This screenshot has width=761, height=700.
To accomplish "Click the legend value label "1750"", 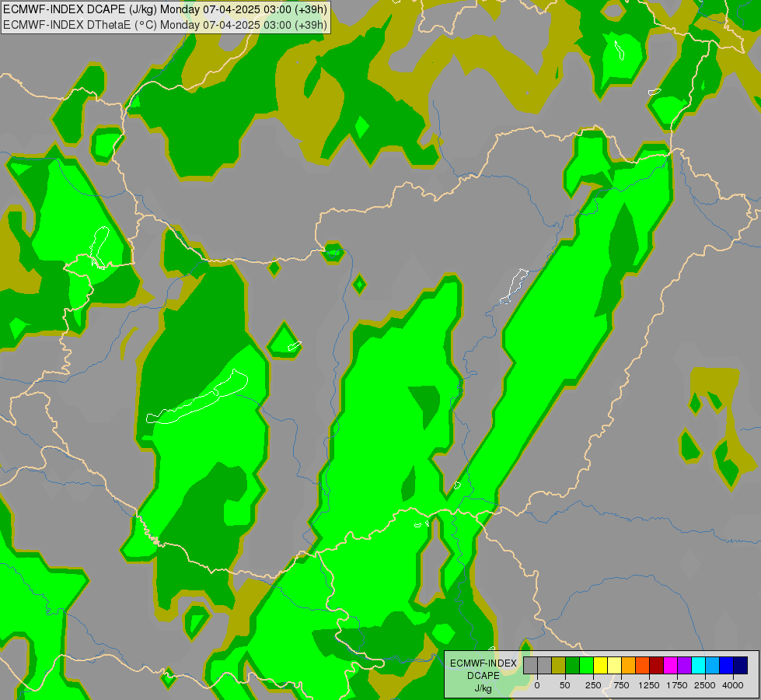I will point(677,685).
